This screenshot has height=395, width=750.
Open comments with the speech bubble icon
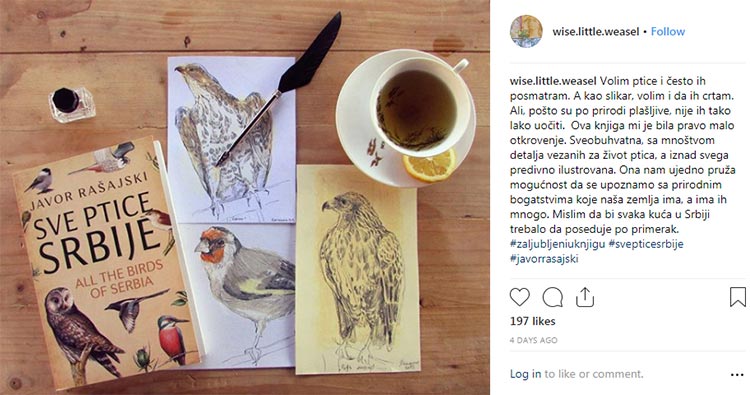pyautogui.click(x=552, y=297)
